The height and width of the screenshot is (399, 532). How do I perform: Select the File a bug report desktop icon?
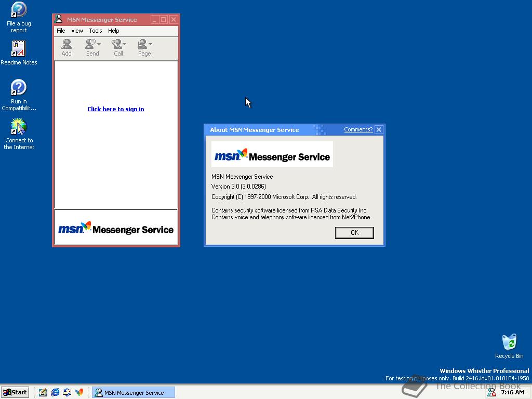19,18
